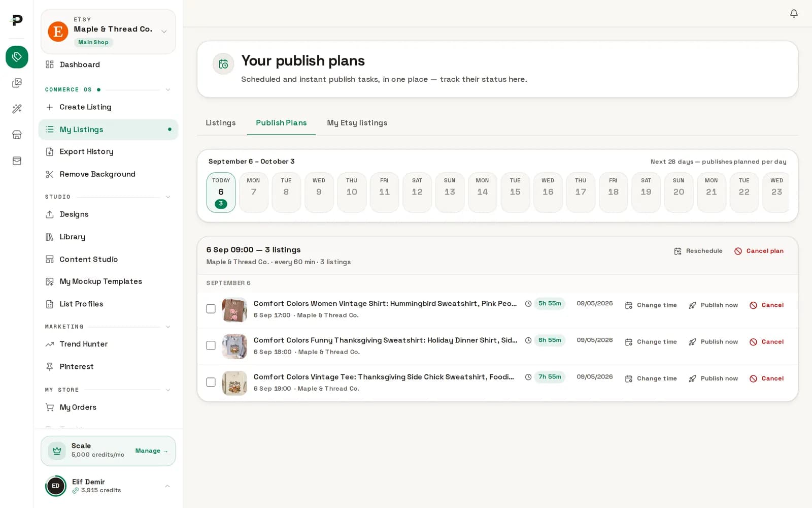The image size is (812, 508).
Task: Publish the Hummingbird Sweatshirt listing now
Action: (x=714, y=305)
